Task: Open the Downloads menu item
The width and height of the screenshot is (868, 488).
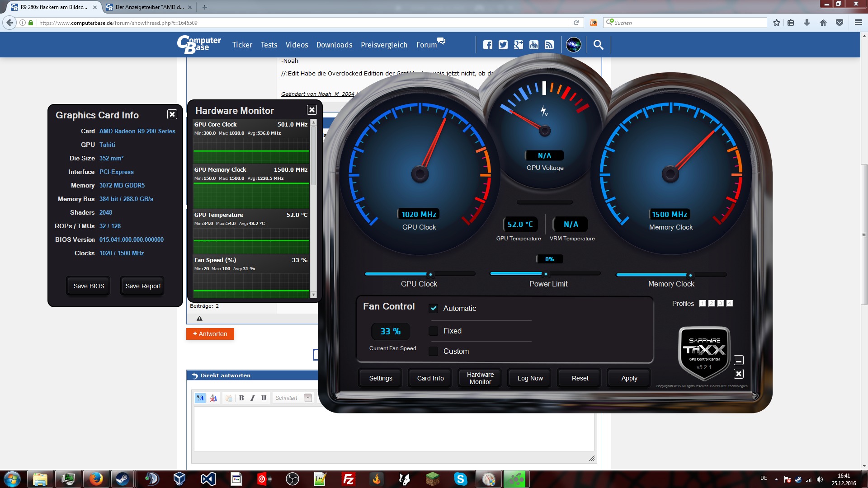Action: pos(334,45)
